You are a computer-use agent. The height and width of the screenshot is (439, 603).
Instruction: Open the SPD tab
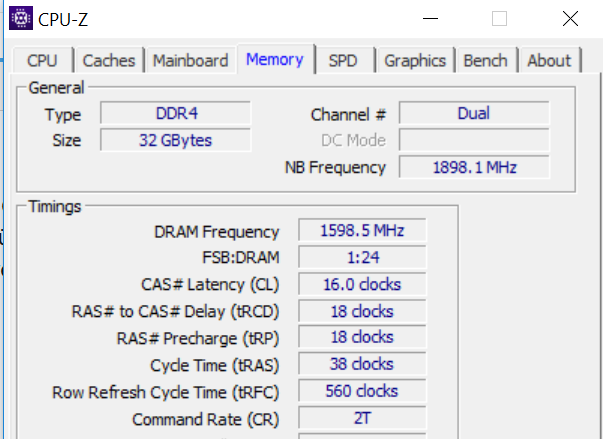[x=343, y=61]
